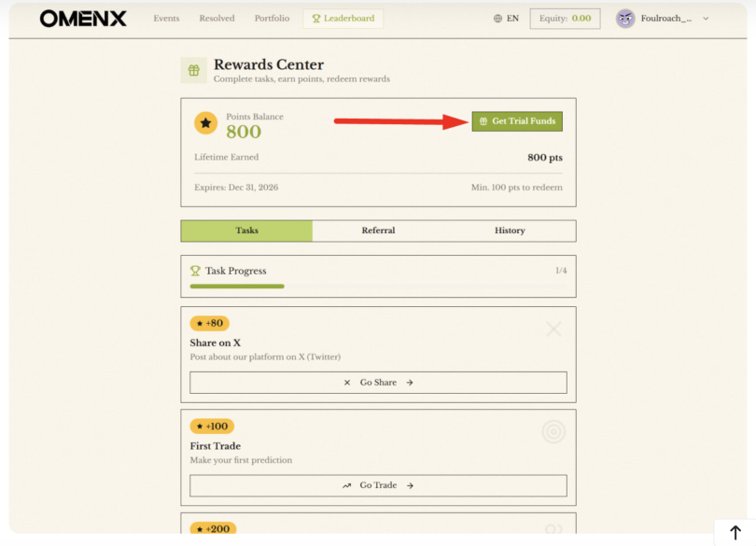Screen dimensions: 756x546
Task: Click the gift icon beside Rewards Center
Action: pos(194,70)
